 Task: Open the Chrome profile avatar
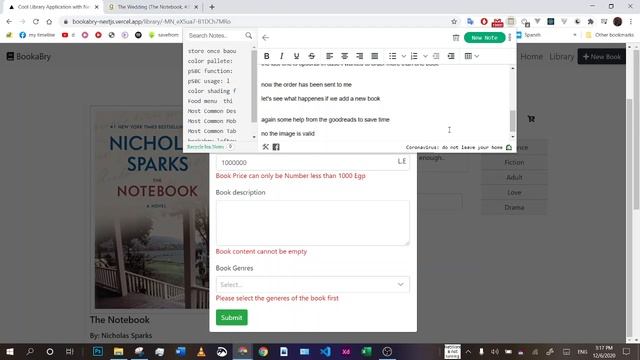(x=618, y=21)
